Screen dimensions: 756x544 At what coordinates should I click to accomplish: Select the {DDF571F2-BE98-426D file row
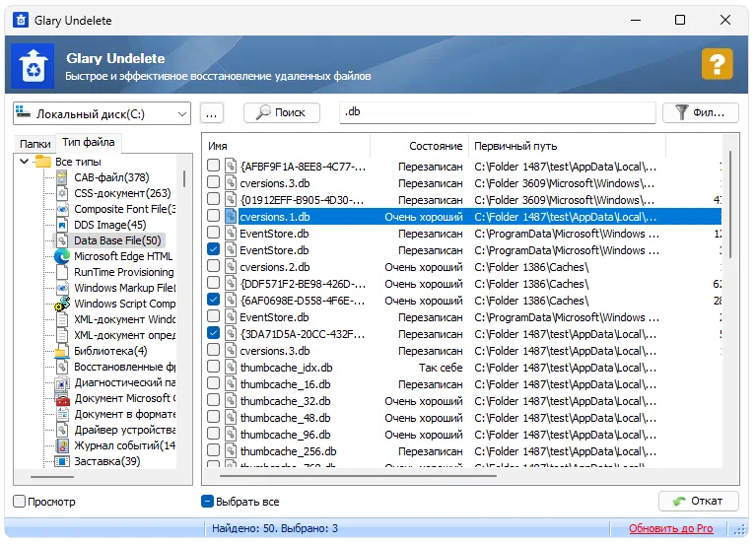point(463,284)
